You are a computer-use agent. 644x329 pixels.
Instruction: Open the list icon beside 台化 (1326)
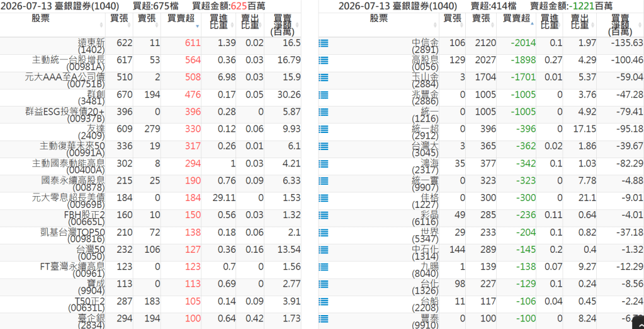[x=323, y=284]
